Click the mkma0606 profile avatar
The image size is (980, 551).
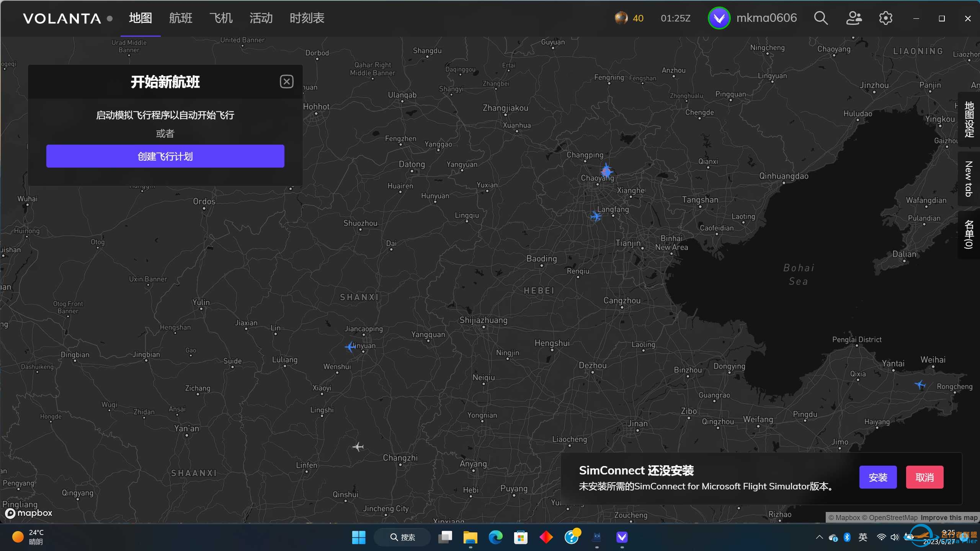(x=719, y=18)
